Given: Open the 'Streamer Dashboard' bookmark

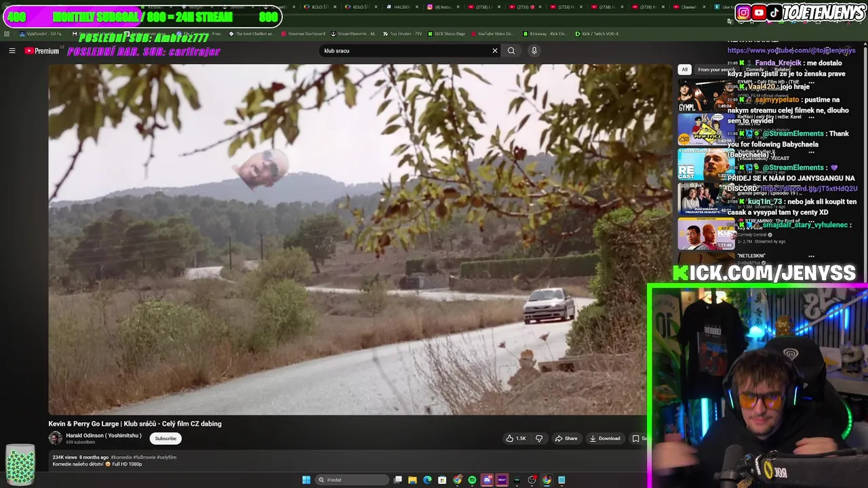Looking at the screenshot, I should coord(302,33).
